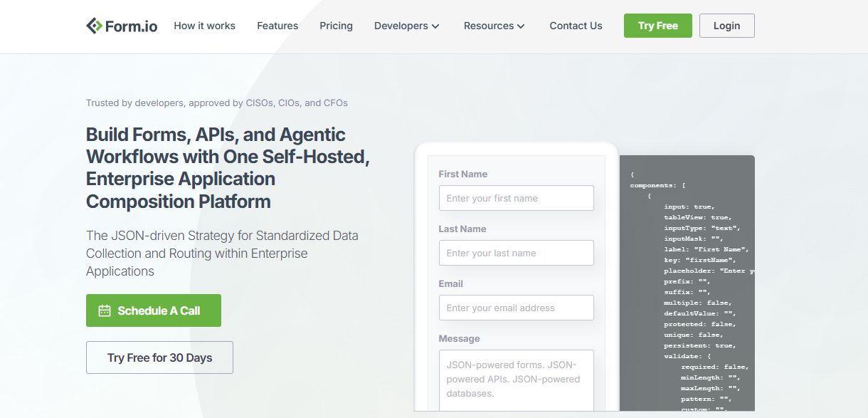
Task: Visit the Pricing page
Action: pos(336,26)
